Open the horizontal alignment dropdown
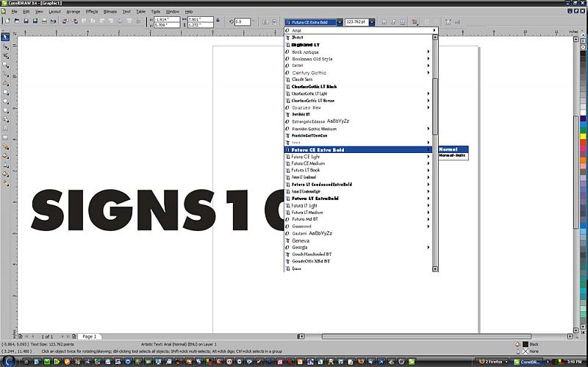The width and height of the screenshot is (588, 367). pos(415,22)
